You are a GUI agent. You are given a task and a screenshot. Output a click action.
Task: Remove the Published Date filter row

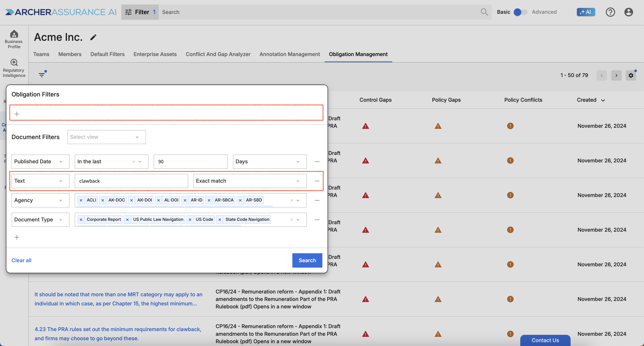[x=317, y=162]
